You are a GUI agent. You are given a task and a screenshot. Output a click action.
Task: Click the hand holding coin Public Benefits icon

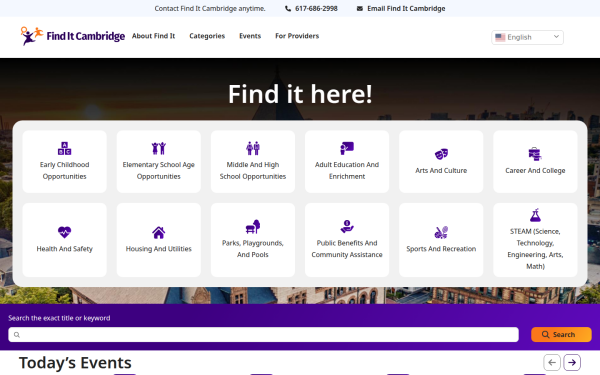pos(347,227)
